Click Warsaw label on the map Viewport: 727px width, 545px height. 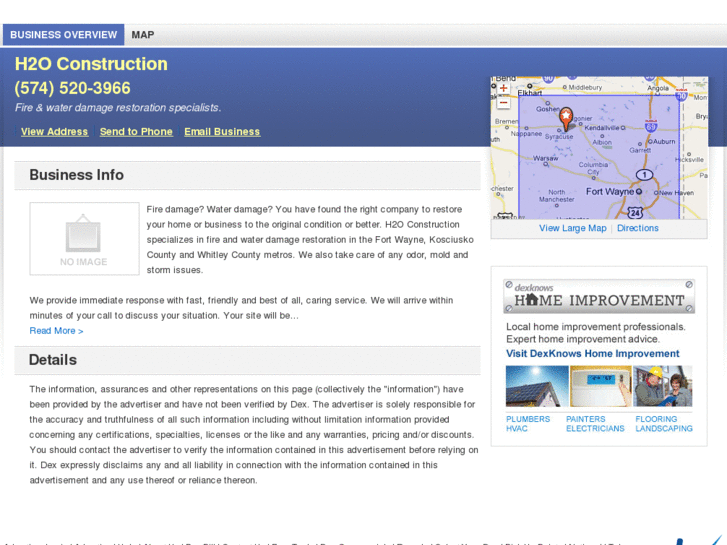pos(545,158)
